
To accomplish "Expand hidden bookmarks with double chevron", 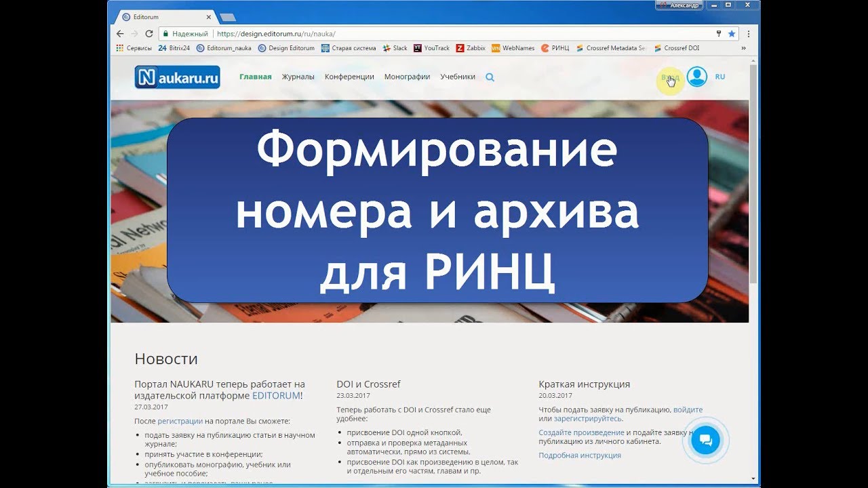I will [x=743, y=48].
